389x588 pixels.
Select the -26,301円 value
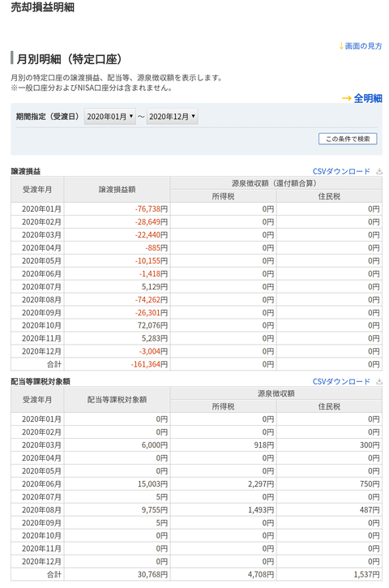151,312
